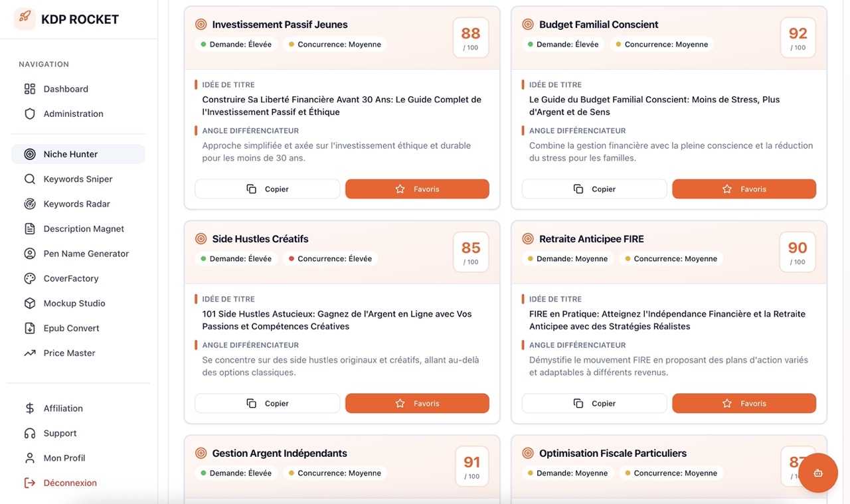The image size is (850, 504).
Task: Click the Mockup Studio cube icon
Action: click(30, 303)
